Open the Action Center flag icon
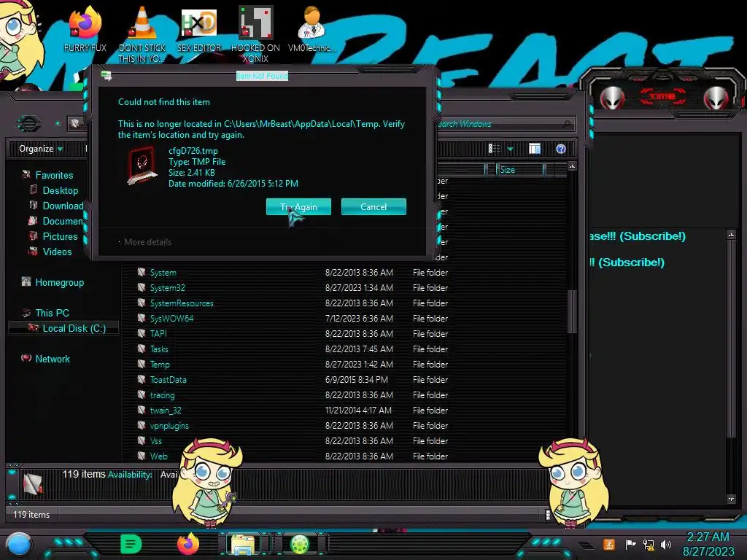The height and width of the screenshot is (560, 747). click(x=630, y=544)
